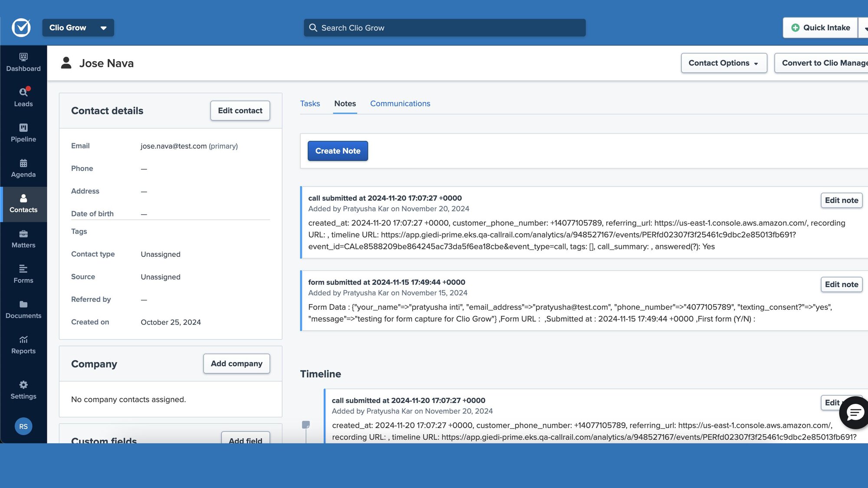Click the Date of birth label
The height and width of the screenshot is (488, 868).
click(92, 214)
